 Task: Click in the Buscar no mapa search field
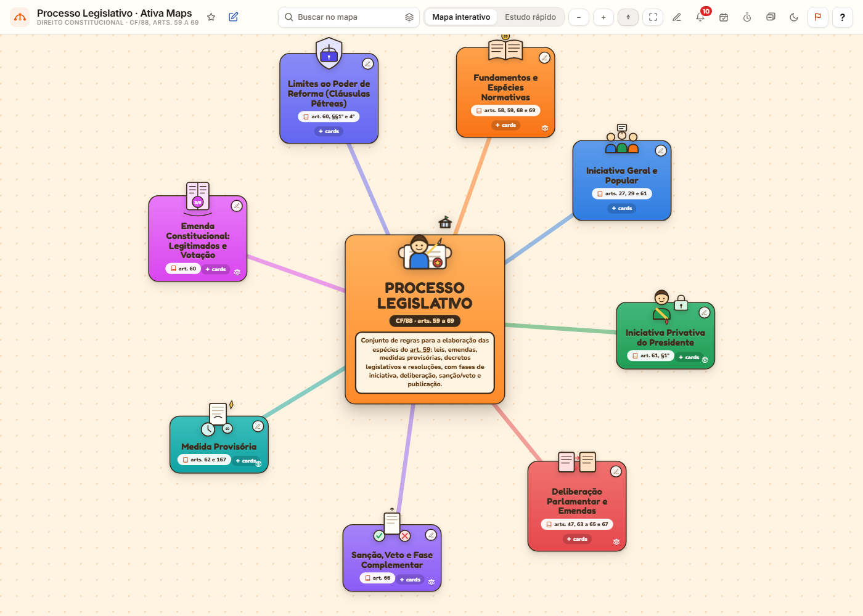click(349, 17)
